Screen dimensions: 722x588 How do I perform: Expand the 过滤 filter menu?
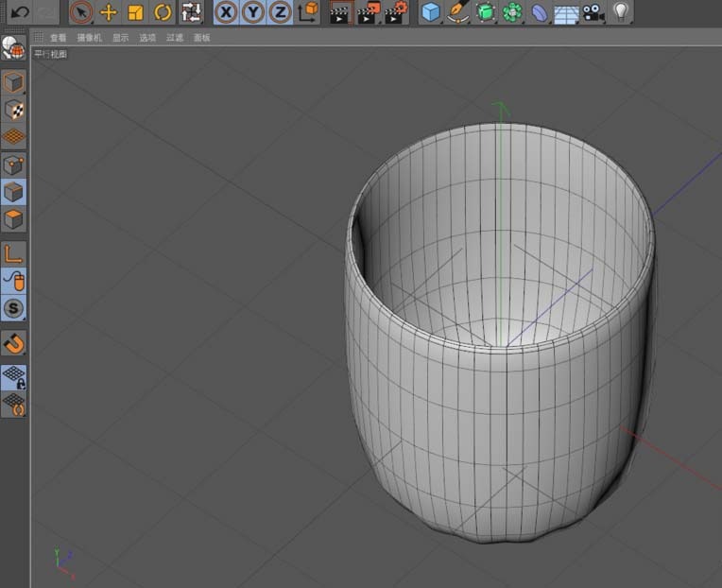(x=175, y=38)
